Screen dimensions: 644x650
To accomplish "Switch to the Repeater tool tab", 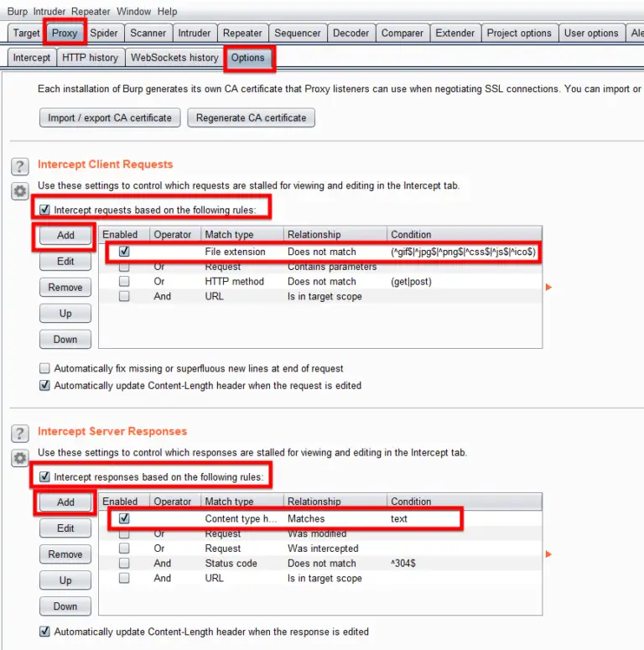I will (242, 33).
